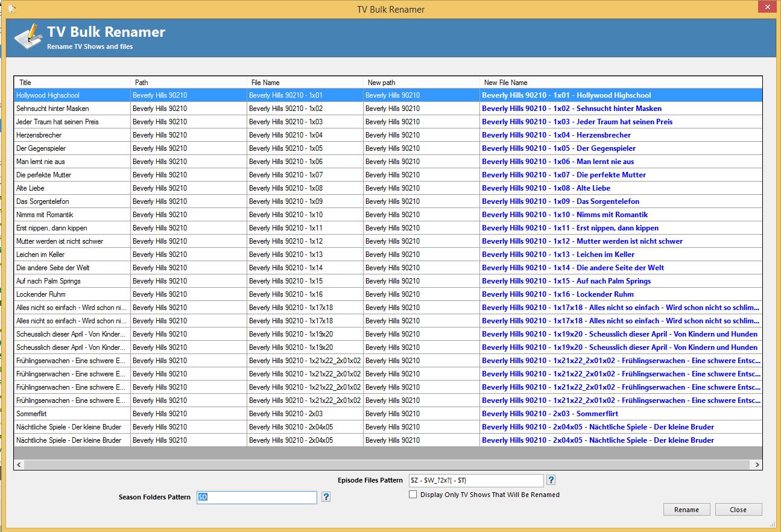The width and height of the screenshot is (781, 532).
Task: Open help for Season Folders Pattern
Action: (326, 497)
